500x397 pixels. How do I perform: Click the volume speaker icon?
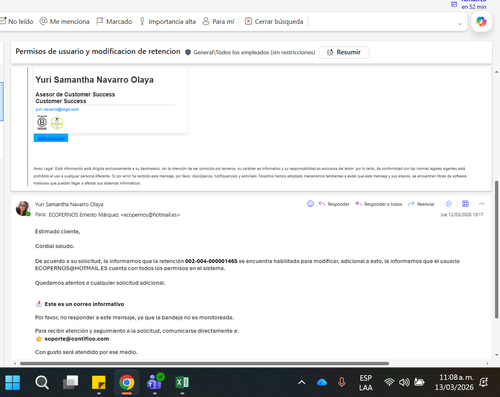pyautogui.click(x=404, y=382)
